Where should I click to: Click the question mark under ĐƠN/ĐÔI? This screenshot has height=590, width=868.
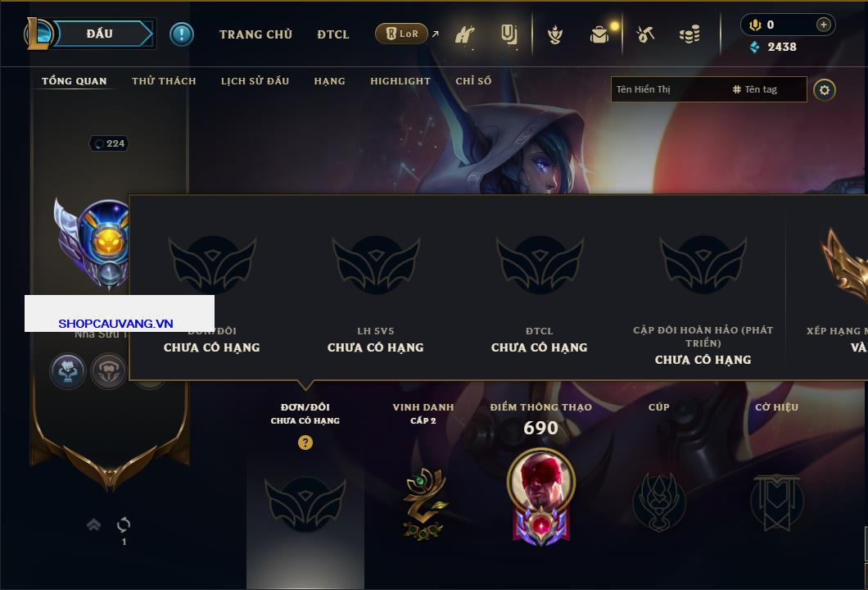point(305,442)
